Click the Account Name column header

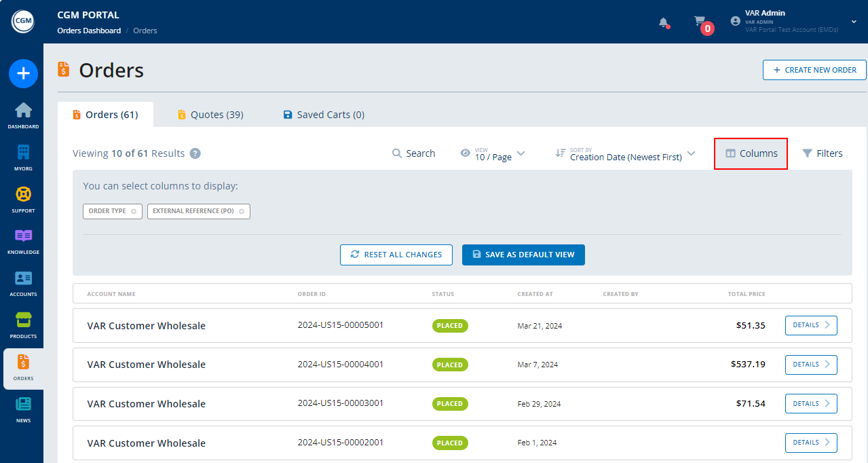pos(111,294)
